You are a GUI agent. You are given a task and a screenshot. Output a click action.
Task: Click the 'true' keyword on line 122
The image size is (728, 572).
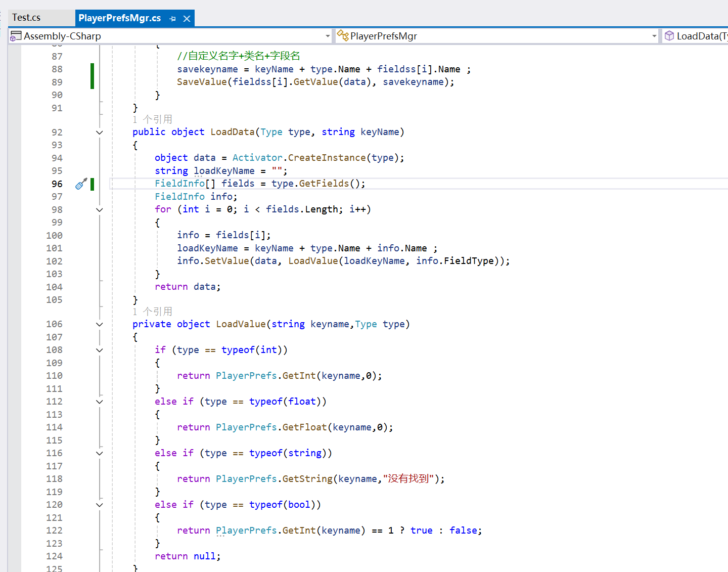pyautogui.click(x=422, y=531)
